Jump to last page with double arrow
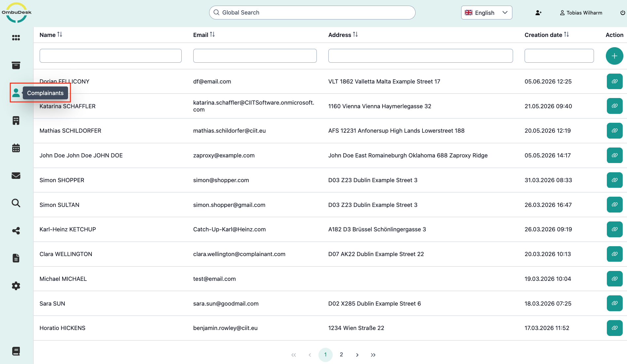The image size is (627, 364). tap(373, 355)
